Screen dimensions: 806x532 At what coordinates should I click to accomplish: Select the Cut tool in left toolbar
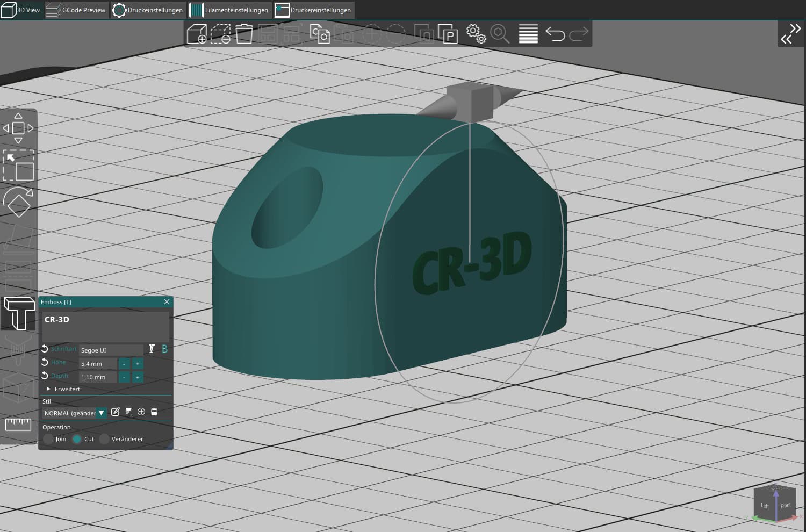click(18, 277)
